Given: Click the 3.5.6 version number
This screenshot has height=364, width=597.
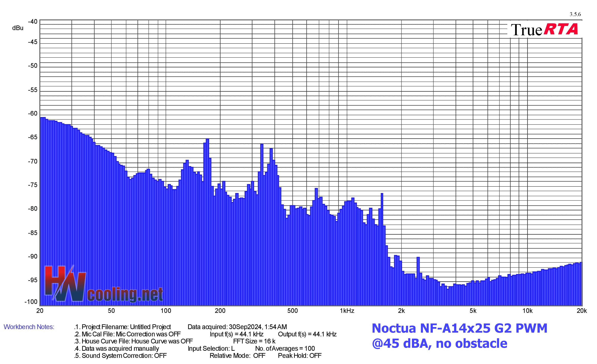Looking at the screenshot, I should coord(575,15).
